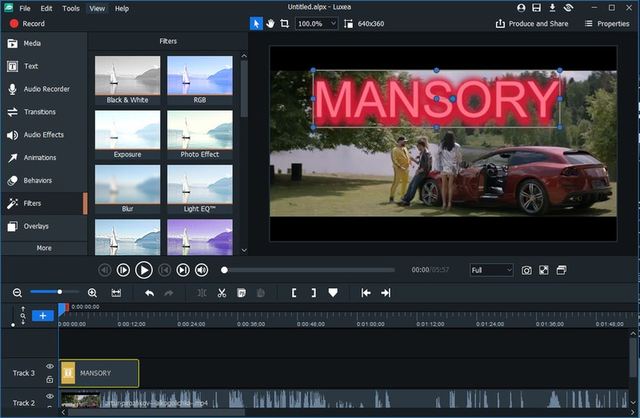This screenshot has width=640, height=418.
Task: Open the 100.0% zoom level dropdown
Action: pyautogui.click(x=317, y=23)
